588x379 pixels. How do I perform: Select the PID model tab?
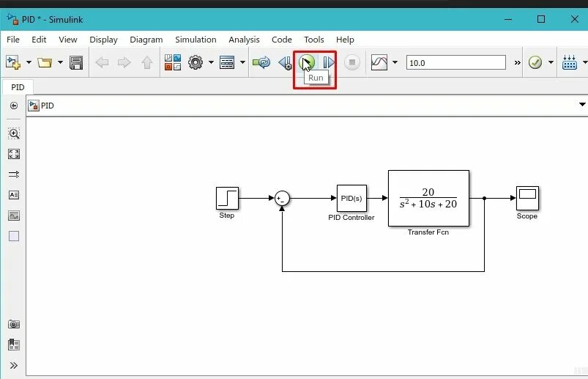click(18, 87)
